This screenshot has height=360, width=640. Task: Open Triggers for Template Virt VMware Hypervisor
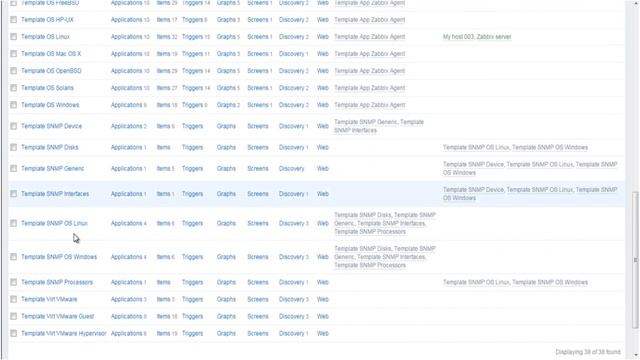tap(192, 333)
